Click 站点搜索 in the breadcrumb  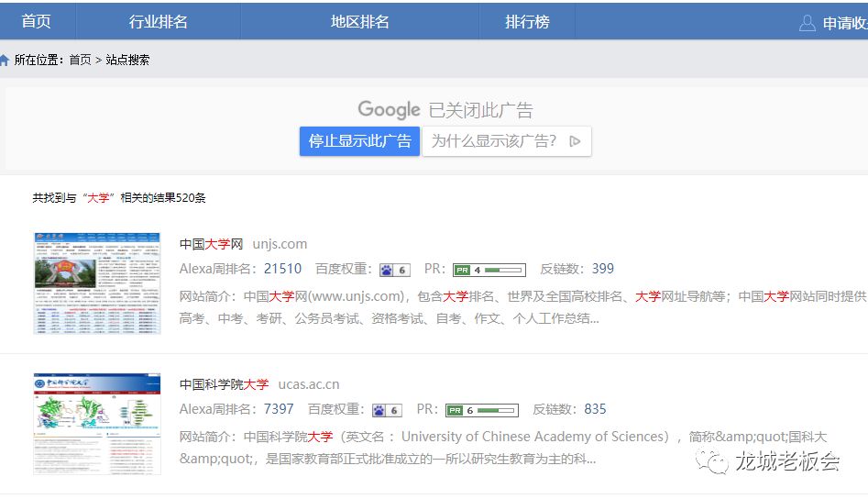tap(127, 60)
